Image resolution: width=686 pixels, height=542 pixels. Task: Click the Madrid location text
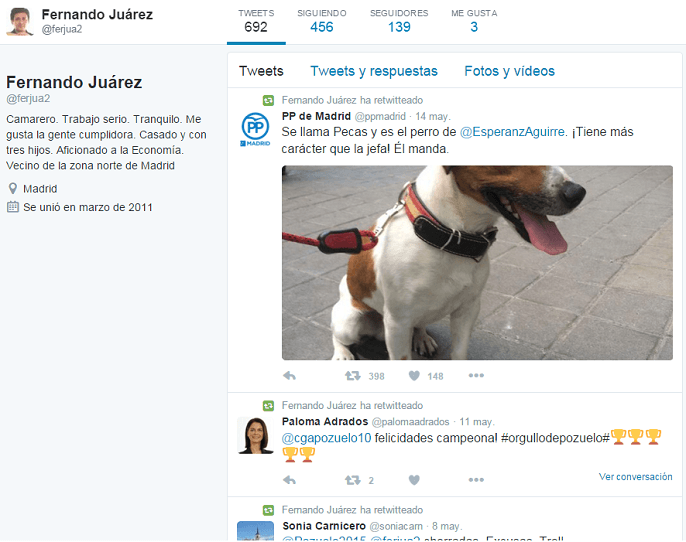pyautogui.click(x=40, y=189)
